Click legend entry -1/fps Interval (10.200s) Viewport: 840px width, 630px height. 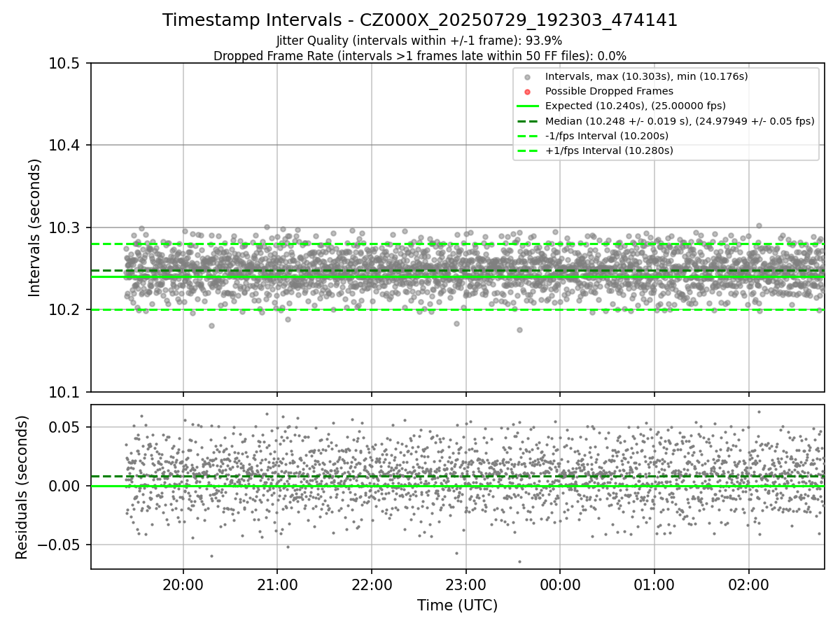[x=607, y=136]
